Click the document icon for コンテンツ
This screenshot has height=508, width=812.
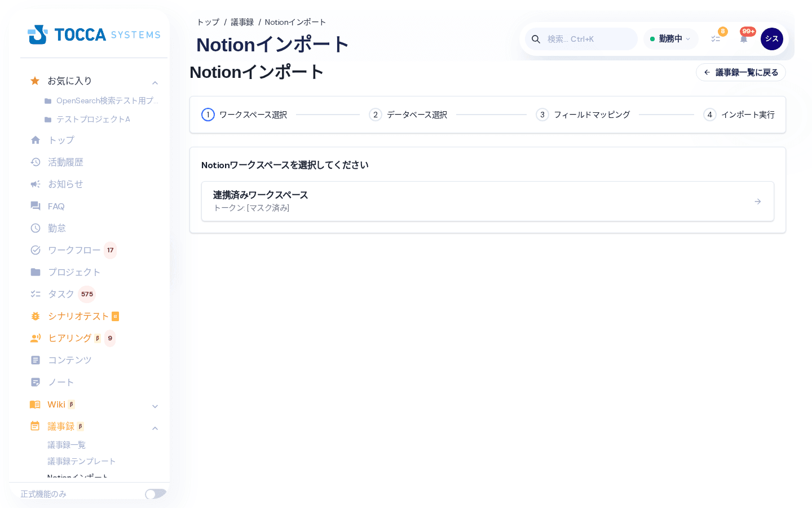click(36, 360)
